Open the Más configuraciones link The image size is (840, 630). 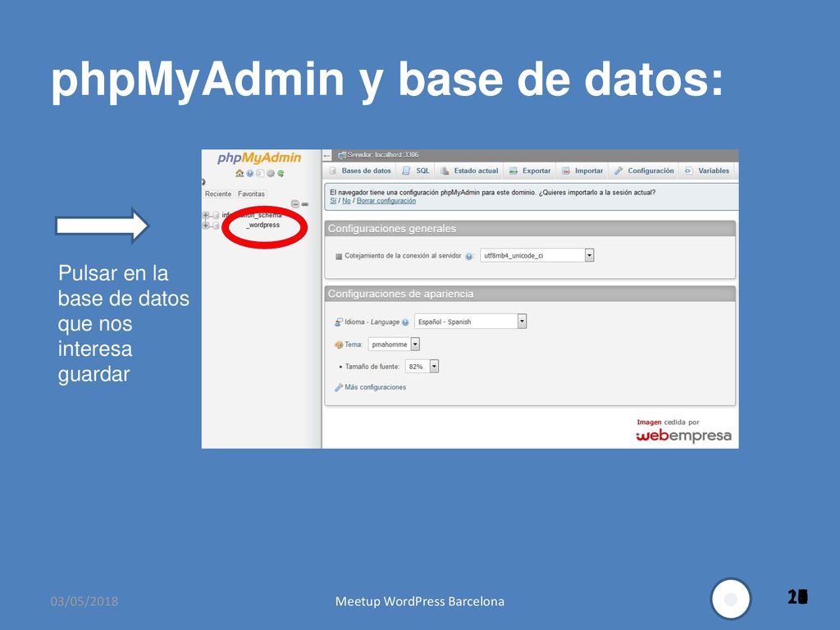(376, 387)
